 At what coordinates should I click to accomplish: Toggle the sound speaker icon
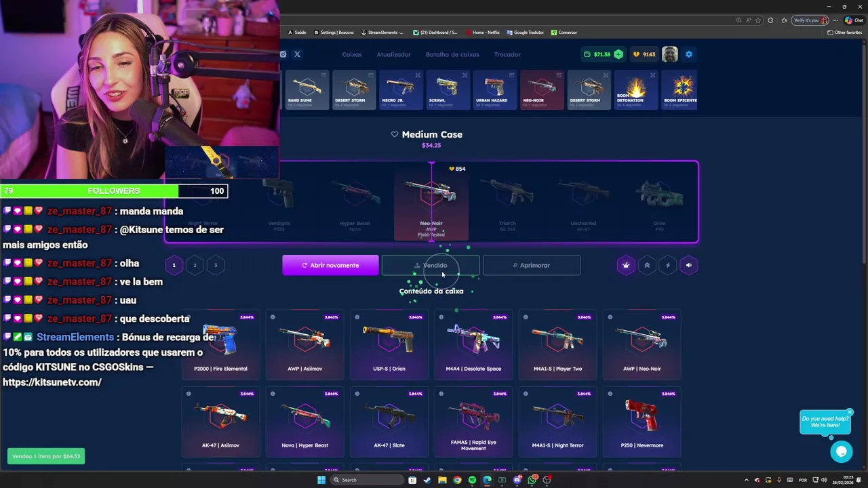[x=689, y=265]
